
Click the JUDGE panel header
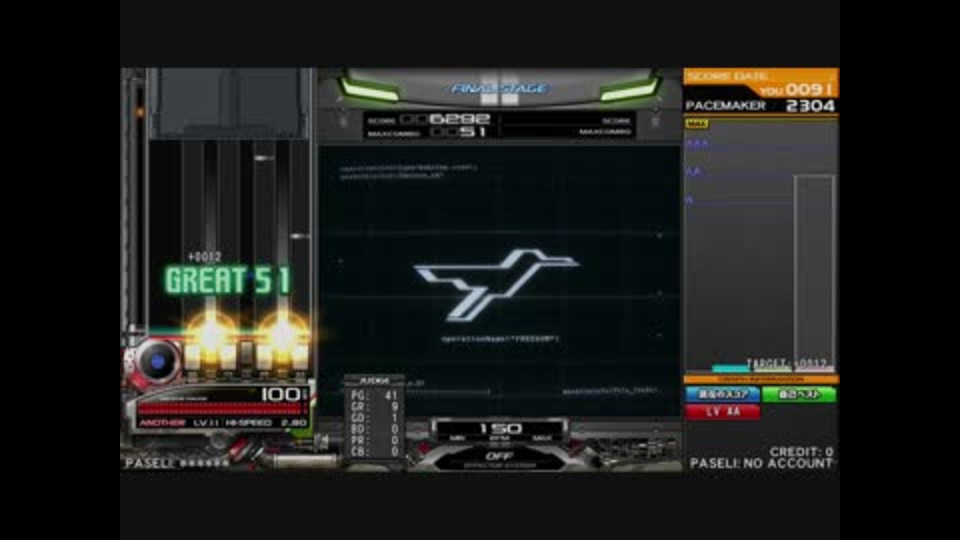click(x=374, y=380)
